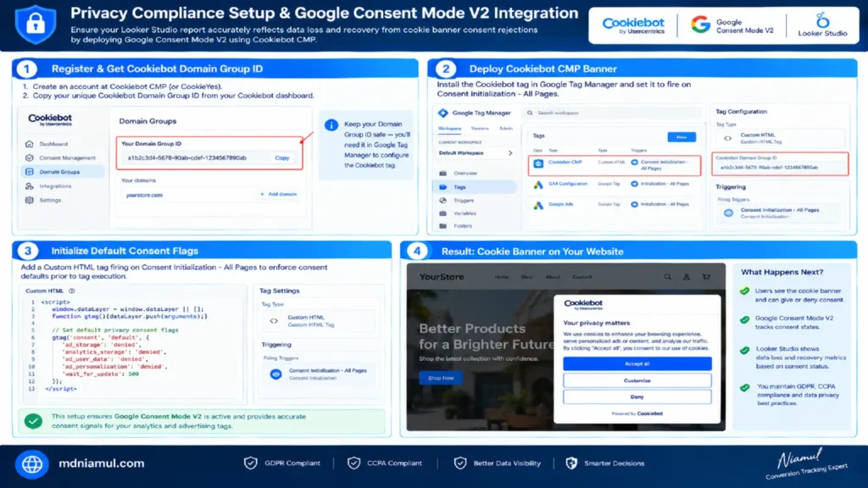Click the Google Tag Manager logo icon
868x488 pixels.
click(442, 113)
